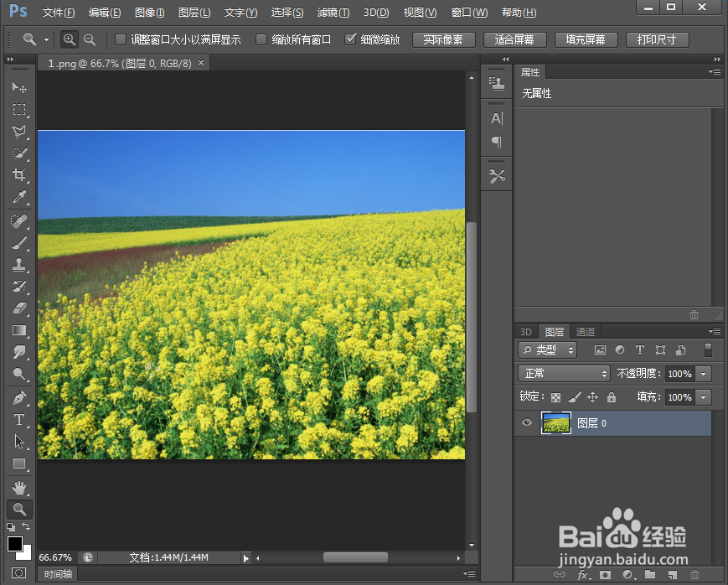728x585 pixels.
Task: Select the Zoom tool in toolbox
Action: pyautogui.click(x=19, y=510)
